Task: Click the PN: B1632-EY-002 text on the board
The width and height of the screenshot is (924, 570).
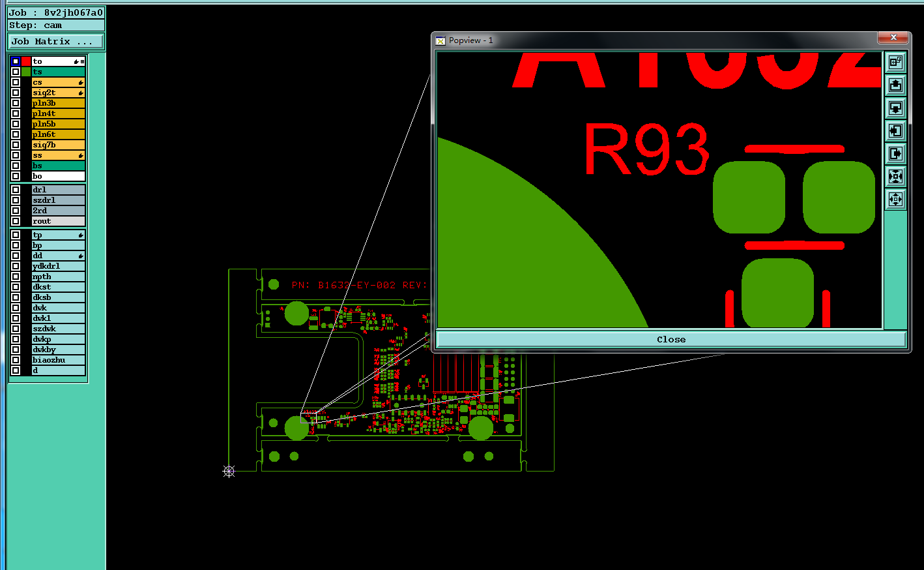Action: pos(343,285)
